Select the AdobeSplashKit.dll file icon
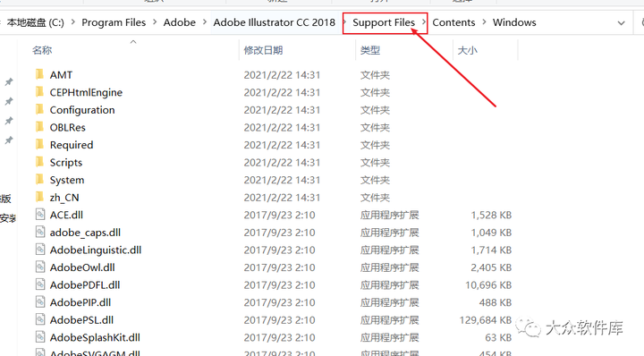644x356 pixels. pos(40,337)
